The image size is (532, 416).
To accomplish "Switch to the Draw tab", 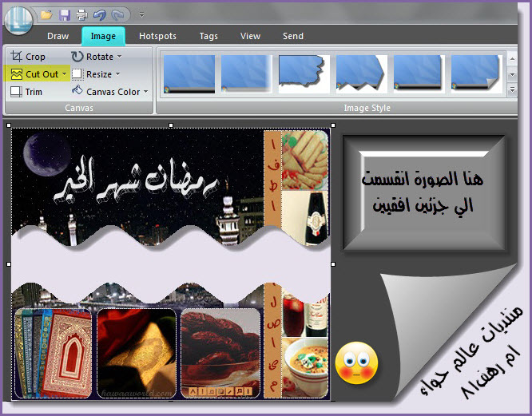I will 58,36.
